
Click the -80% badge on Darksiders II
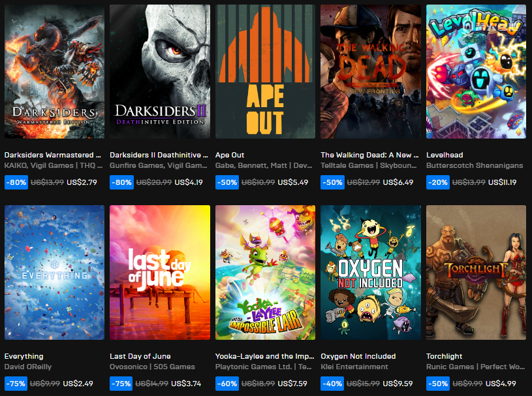coord(121,182)
